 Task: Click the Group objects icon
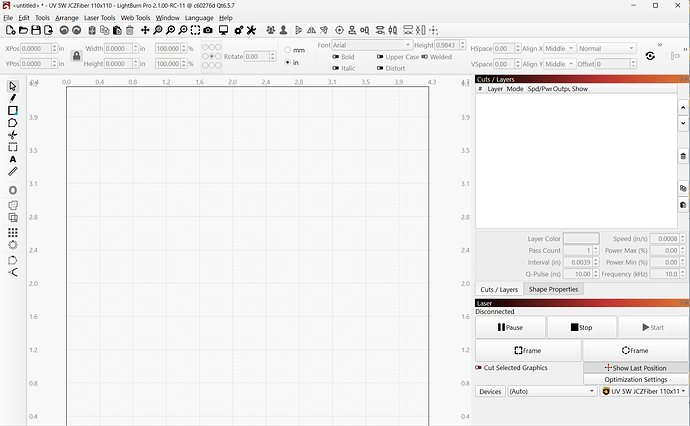271,30
